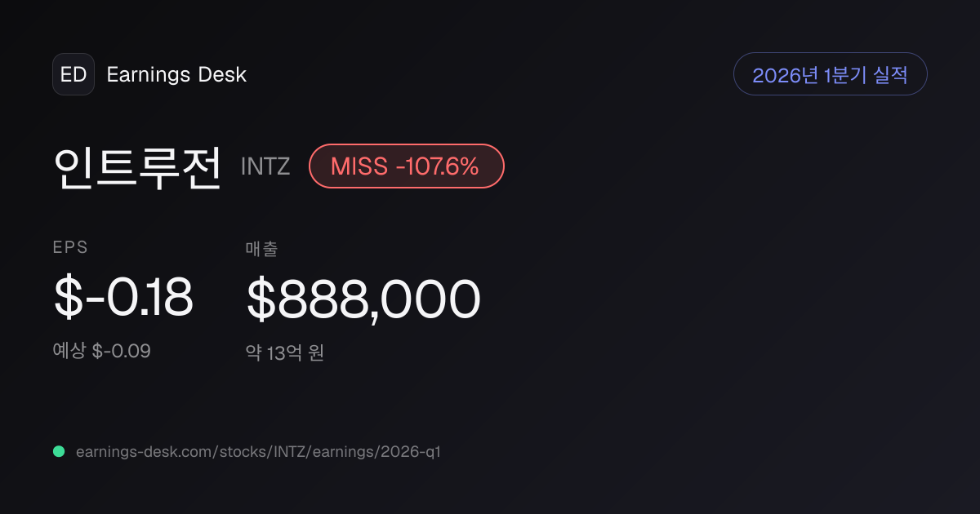Select the -107.6% figure in red badge
This screenshot has height=514, width=980.
tap(437, 166)
